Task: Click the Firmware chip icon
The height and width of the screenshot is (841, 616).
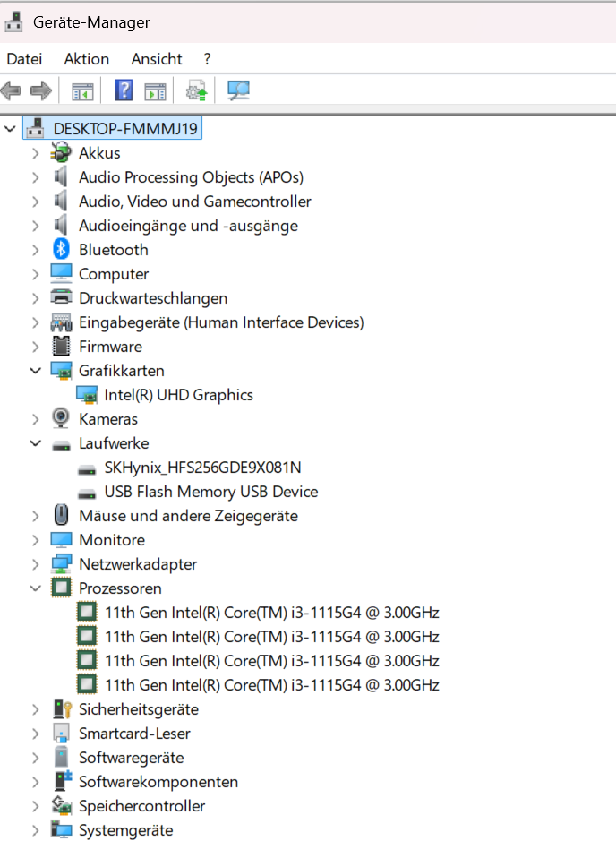Action: point(61,347)
